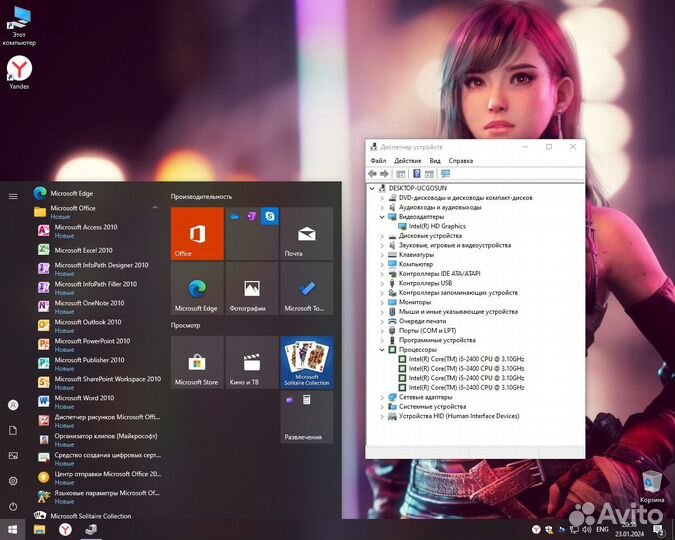The width and height of the screenshot is (675, 540).
Task: Open the Microsoft To Do tile
Action: coord(307,289)
